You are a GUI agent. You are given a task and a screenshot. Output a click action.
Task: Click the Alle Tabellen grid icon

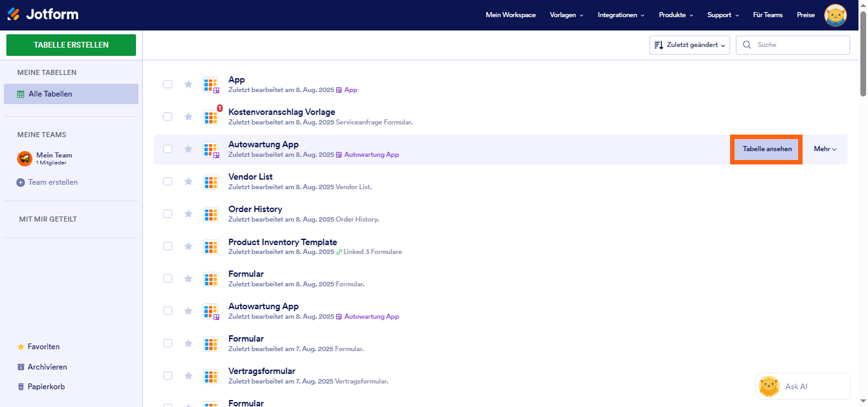click(x=21, y=94)
